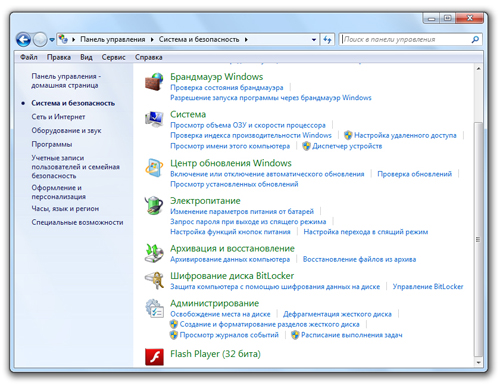Open the Администрирование heading link
500x385 pixels.
214,303
